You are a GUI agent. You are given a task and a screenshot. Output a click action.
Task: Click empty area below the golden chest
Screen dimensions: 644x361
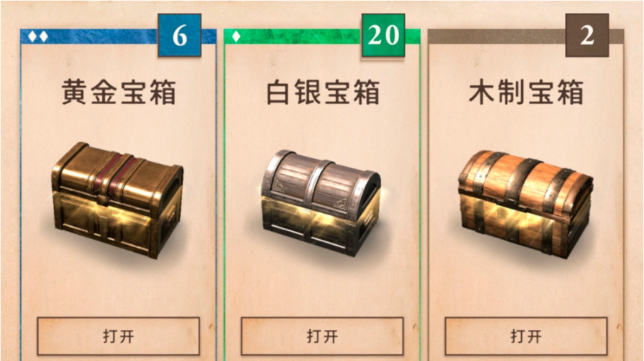tap(118, 288)
